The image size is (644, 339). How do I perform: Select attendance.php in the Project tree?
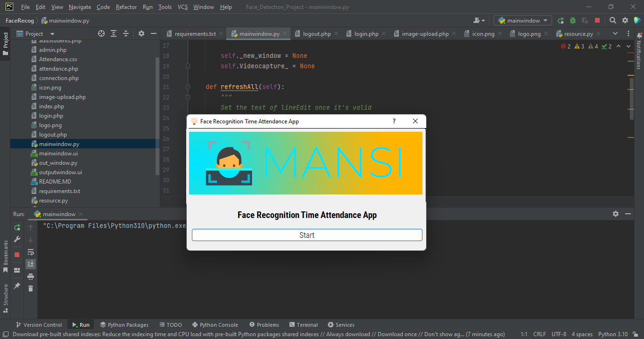58,69
